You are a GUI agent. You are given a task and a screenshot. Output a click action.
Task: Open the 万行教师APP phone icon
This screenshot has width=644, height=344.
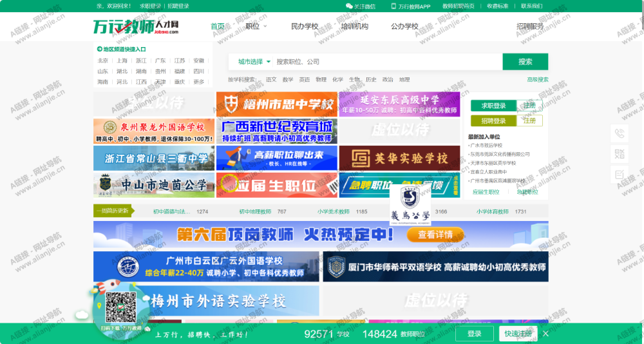pyautogui.click(x=393, y=6)
